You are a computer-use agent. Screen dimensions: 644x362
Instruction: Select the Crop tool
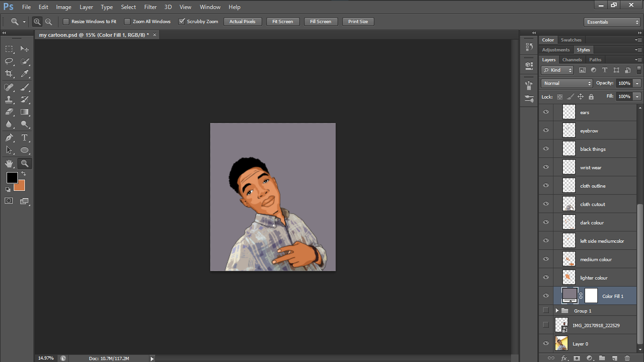pyautogui.click(x=9, y=74)
